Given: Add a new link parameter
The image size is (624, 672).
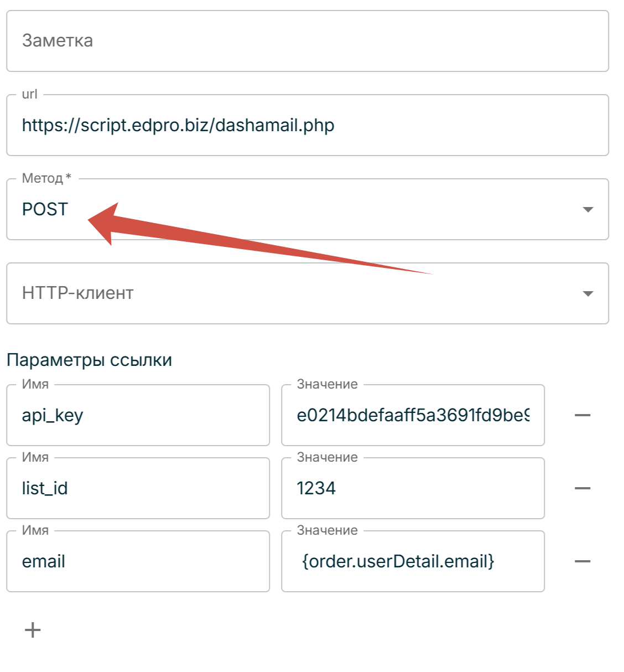Looking at the screenshot, I should 33,629.
